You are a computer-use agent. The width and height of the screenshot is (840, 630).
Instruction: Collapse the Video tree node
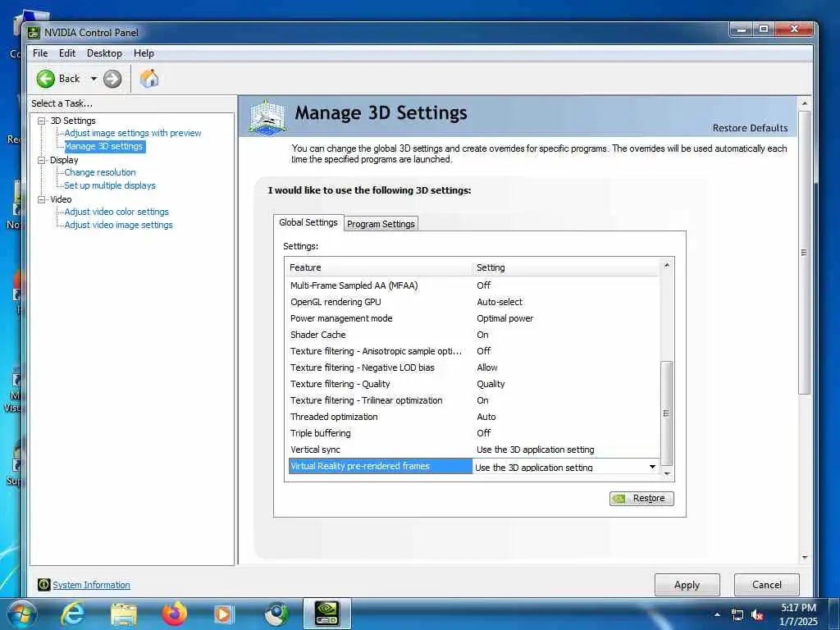(x=41, y=199)
